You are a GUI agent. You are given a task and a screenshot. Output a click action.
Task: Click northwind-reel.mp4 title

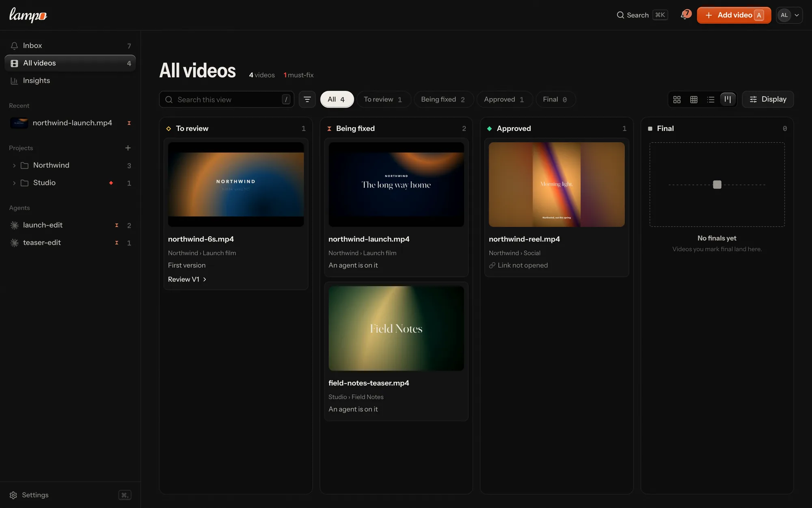[524, 239]
